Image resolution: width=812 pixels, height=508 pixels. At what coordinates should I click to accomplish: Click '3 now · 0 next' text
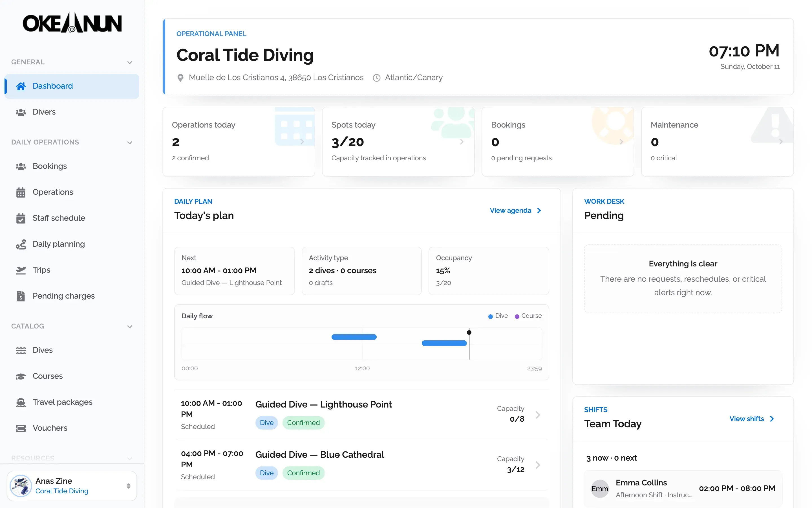(x=611, y=458)
